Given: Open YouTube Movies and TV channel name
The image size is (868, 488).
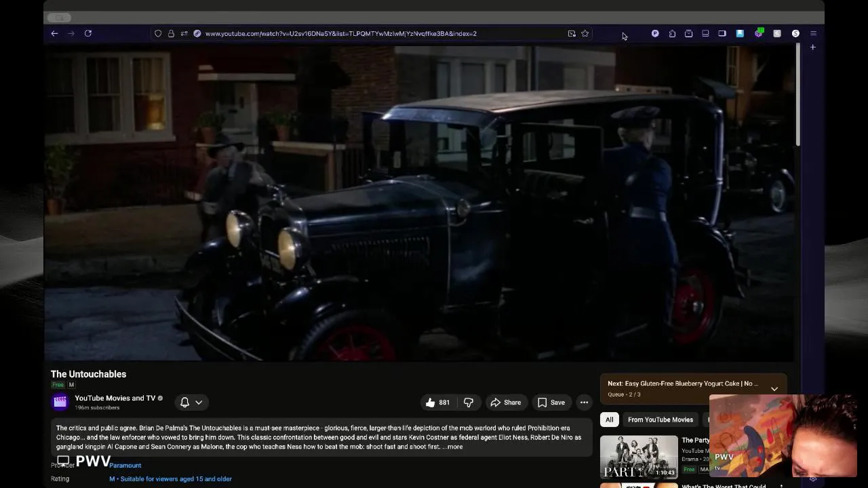Looking at the screenshot, I should click(x=115, y=398).
